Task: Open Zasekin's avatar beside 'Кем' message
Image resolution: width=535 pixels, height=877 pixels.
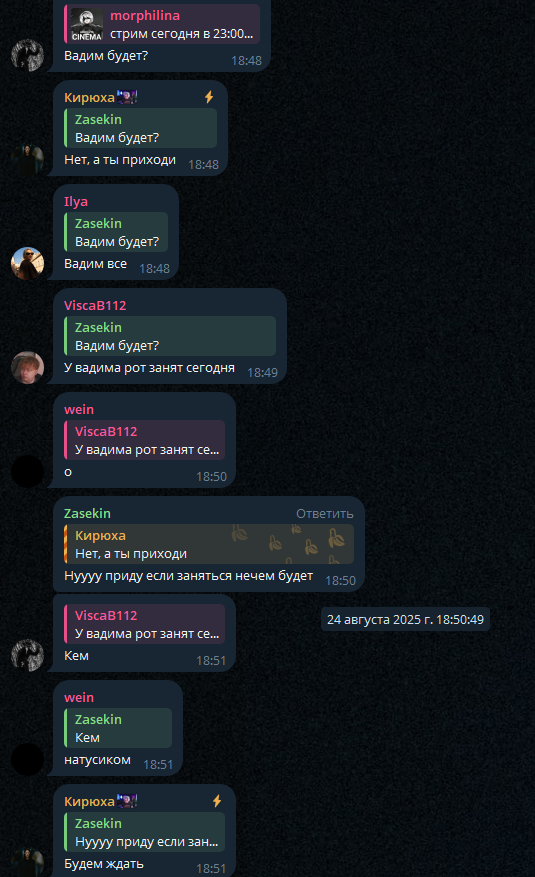Action: click(27, 655)
